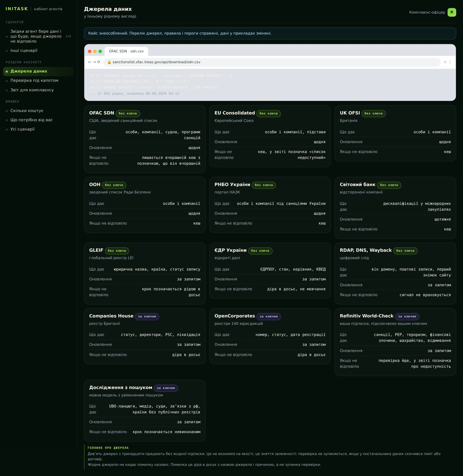Select the "OFAC SDN · sdn.csv" browser tab
Viewport: 463px width, 476px height.
coord(126,51)
